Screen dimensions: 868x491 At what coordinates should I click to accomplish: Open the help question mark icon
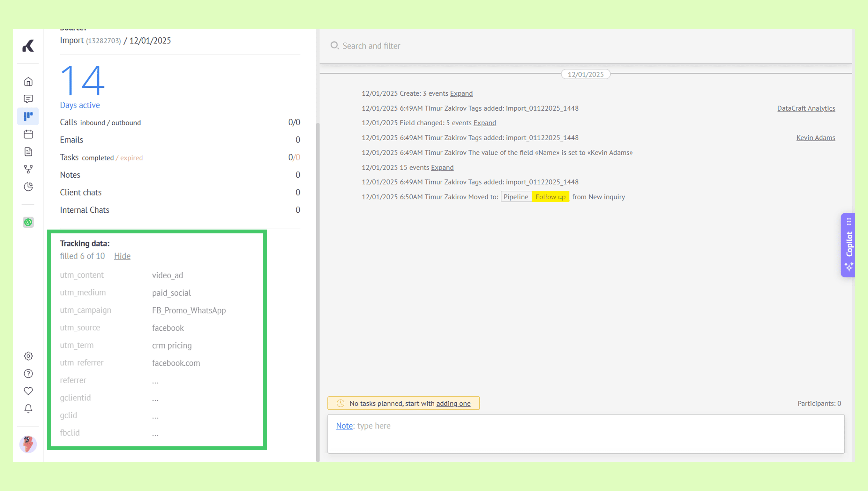[28, 374]
